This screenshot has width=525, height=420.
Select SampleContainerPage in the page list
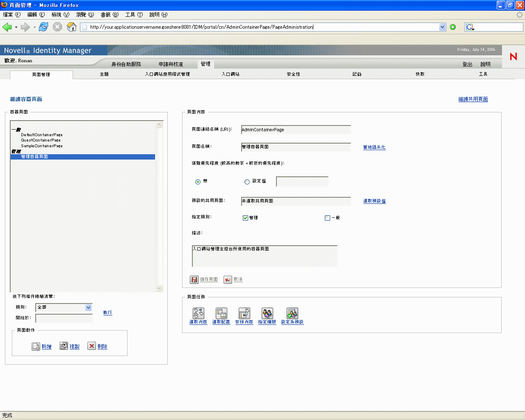42,146
